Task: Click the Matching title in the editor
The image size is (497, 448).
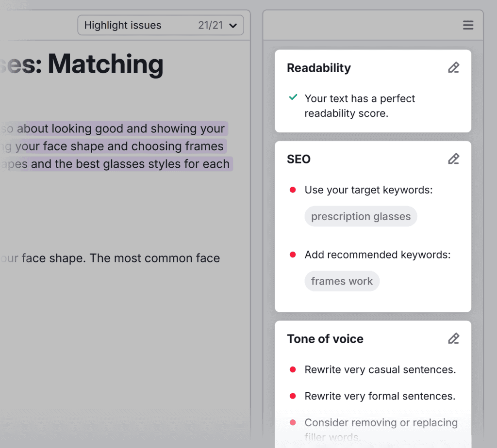Action: click(x=105, y=64)
